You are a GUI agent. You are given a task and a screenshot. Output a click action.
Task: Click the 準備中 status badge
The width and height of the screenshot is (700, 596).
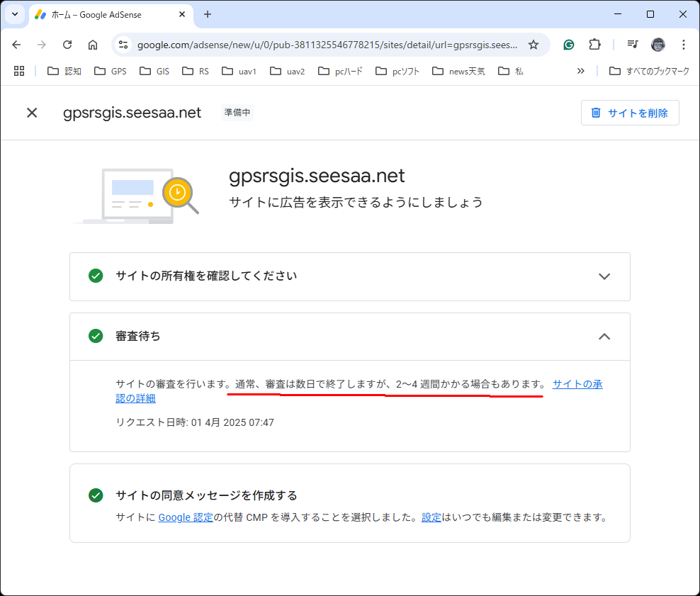click(237, 113)
